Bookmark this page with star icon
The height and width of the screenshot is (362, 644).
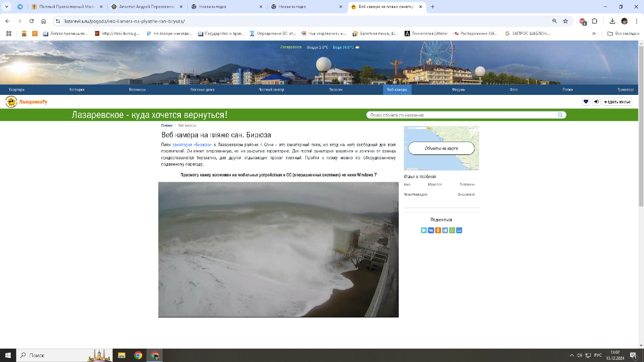tap(565, 21)
